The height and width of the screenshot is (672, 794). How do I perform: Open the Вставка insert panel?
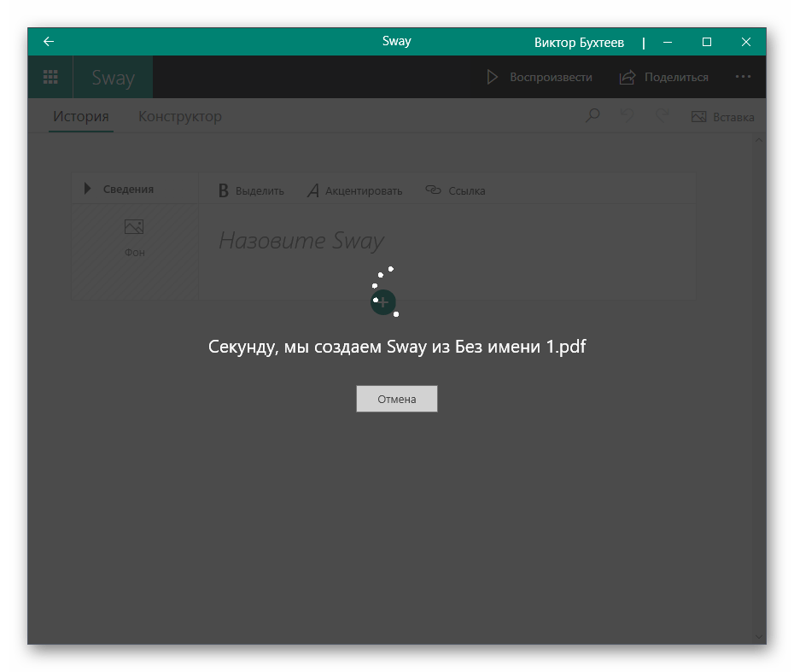(x=722, y=117)
